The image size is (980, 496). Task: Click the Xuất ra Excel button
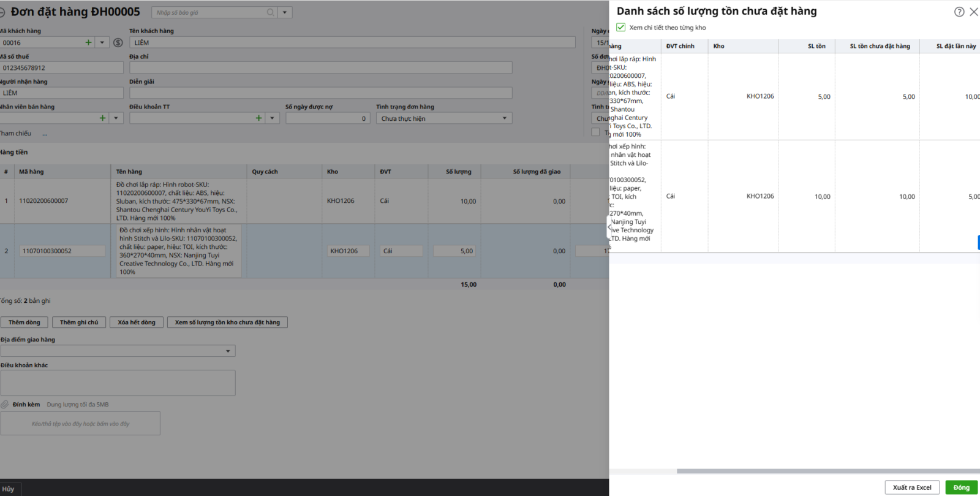(x=911, y=487)
